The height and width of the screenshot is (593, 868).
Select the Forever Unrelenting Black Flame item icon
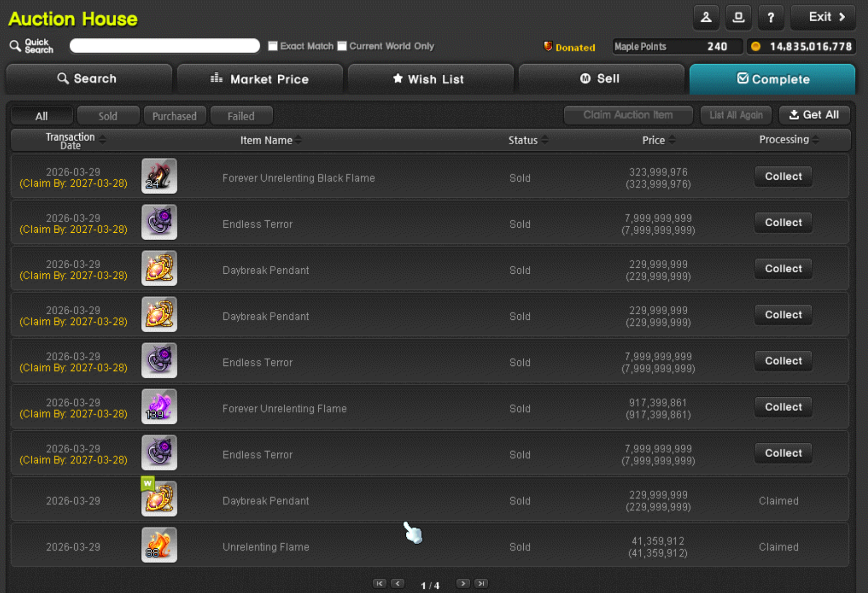coord(159,176)
